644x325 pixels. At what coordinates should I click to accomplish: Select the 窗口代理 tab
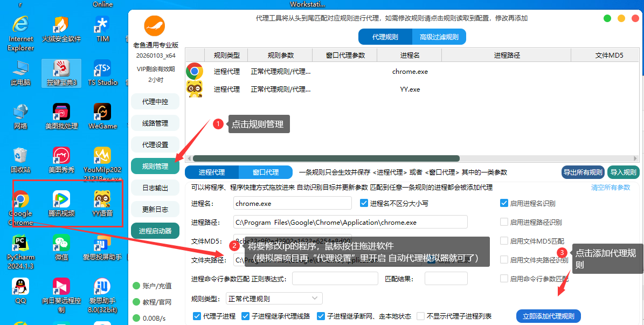[x=265, y=172]
